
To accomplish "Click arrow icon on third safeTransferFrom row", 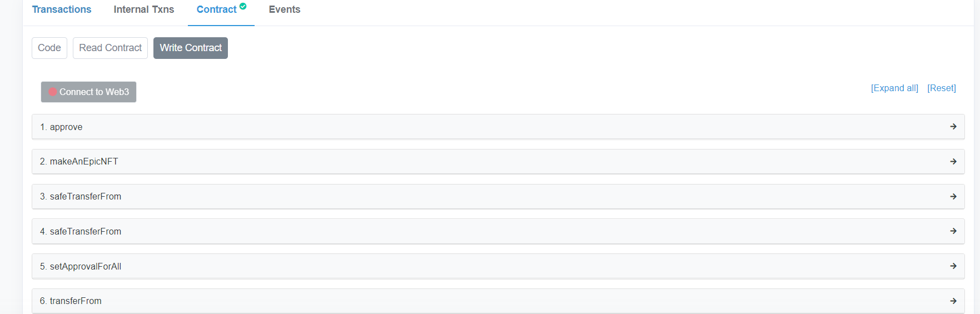I will [x=953, y=197].
